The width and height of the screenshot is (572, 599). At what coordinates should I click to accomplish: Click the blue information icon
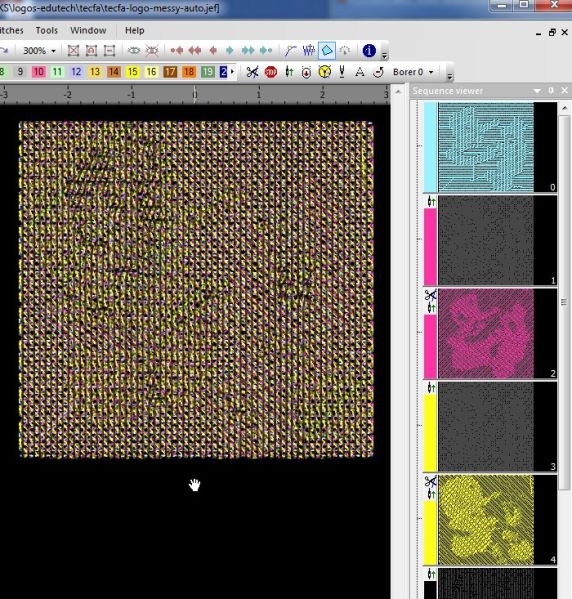[x=369, y=50]
